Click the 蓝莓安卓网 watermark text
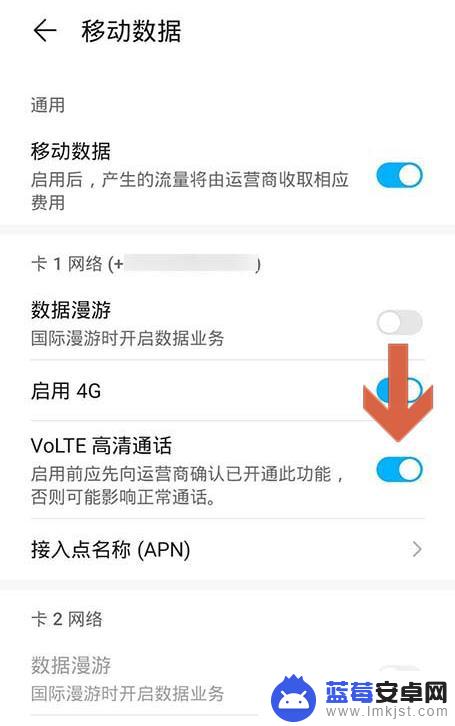Viewport: 455px width, 726px height. pyautogui.click(x=386, y=692)
